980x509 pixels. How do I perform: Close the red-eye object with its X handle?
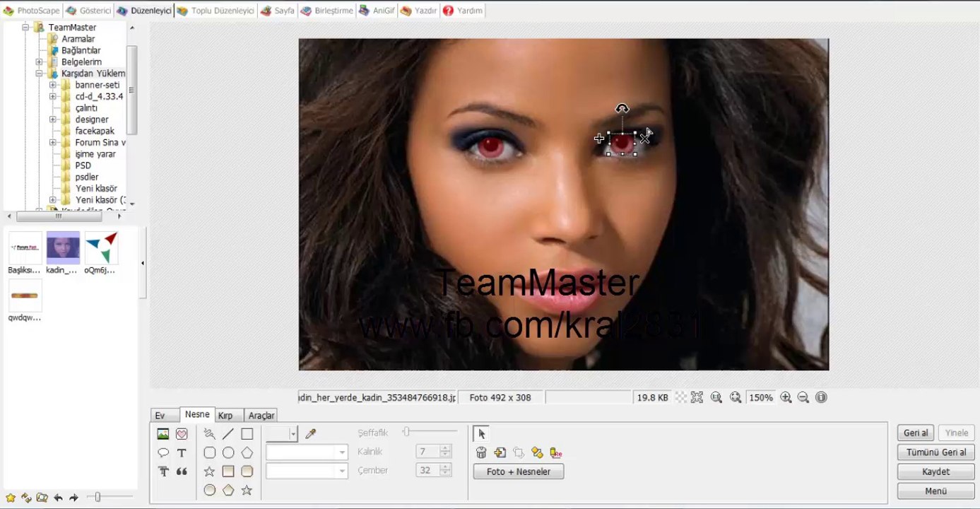[646, 139]
